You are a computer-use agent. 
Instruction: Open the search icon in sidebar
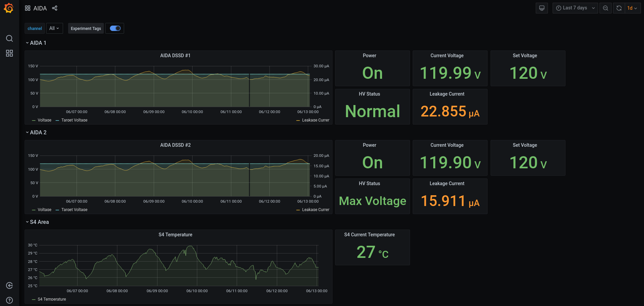(x=9, y=38)
